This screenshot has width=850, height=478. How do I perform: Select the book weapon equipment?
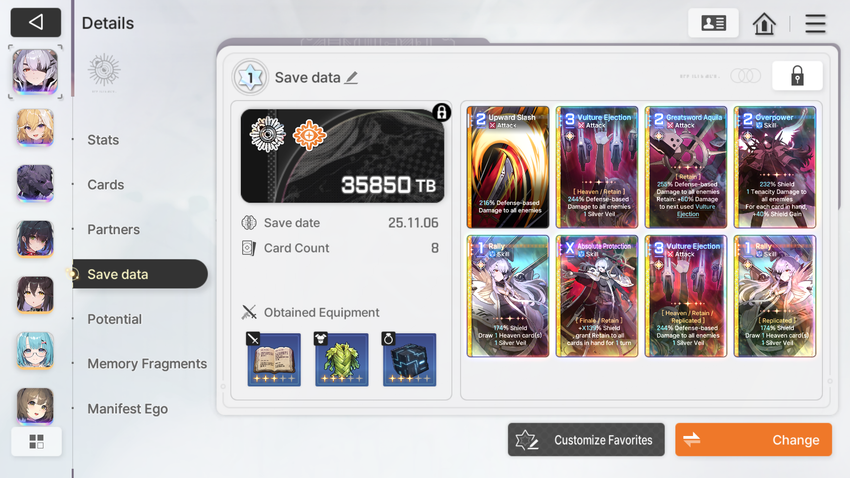pyautogui.click(x=274, y=359)
